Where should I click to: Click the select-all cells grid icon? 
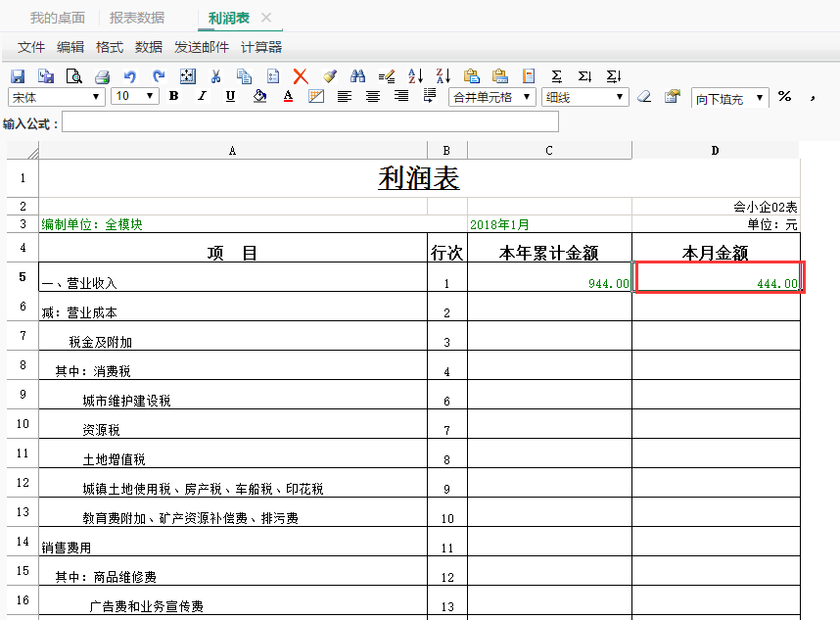point(188,76)
